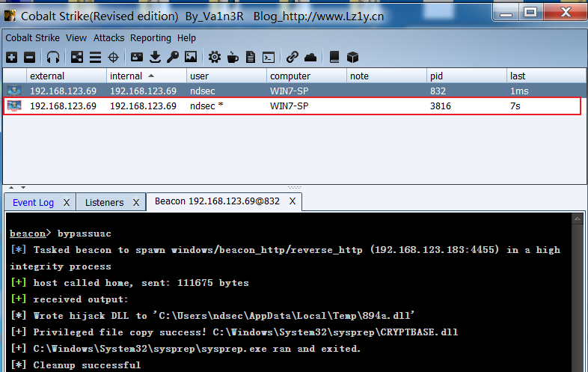Open screenshots picture icon
This screenshot has width=588, height=372.
191,57
